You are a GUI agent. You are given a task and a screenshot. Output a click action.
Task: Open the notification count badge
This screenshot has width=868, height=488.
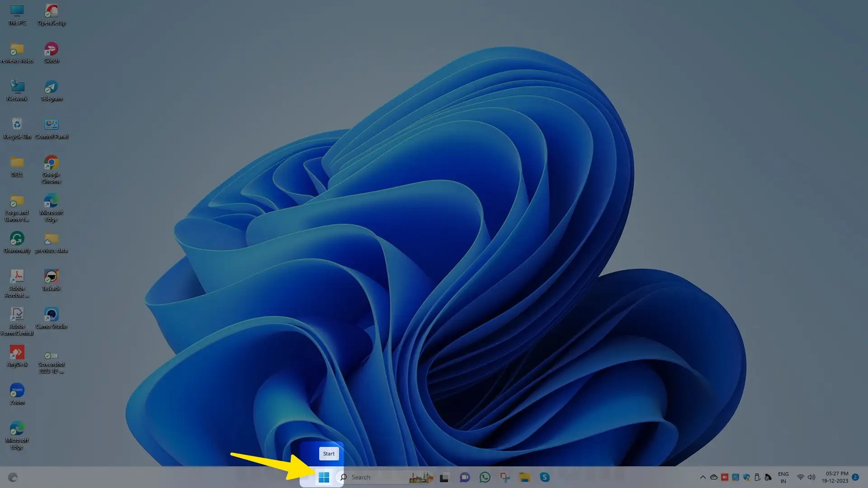pos(855,477)
